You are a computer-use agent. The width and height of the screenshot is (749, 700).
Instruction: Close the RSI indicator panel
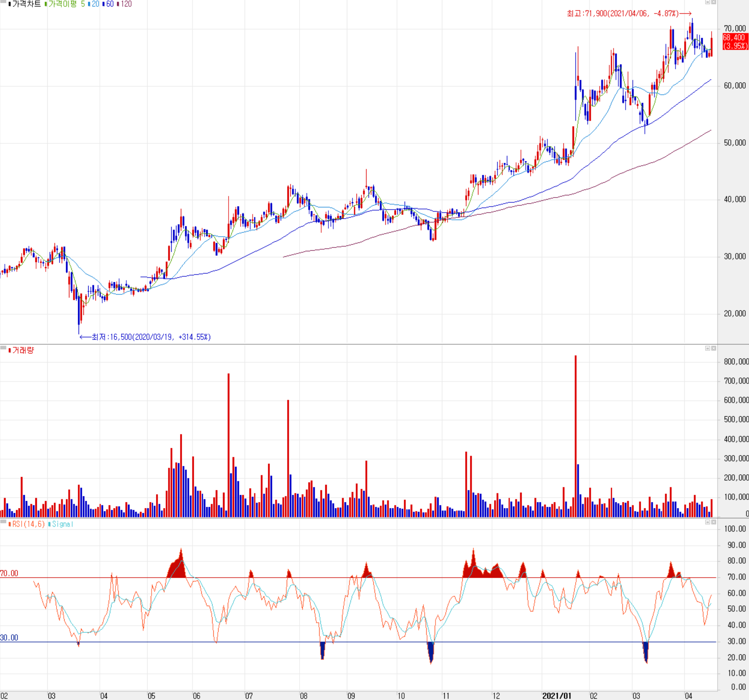[714, 522]
